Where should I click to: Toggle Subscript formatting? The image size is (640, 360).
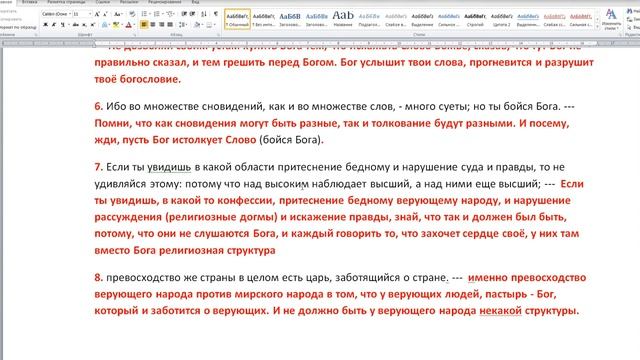pyautogui.click(x=84, y=25)
